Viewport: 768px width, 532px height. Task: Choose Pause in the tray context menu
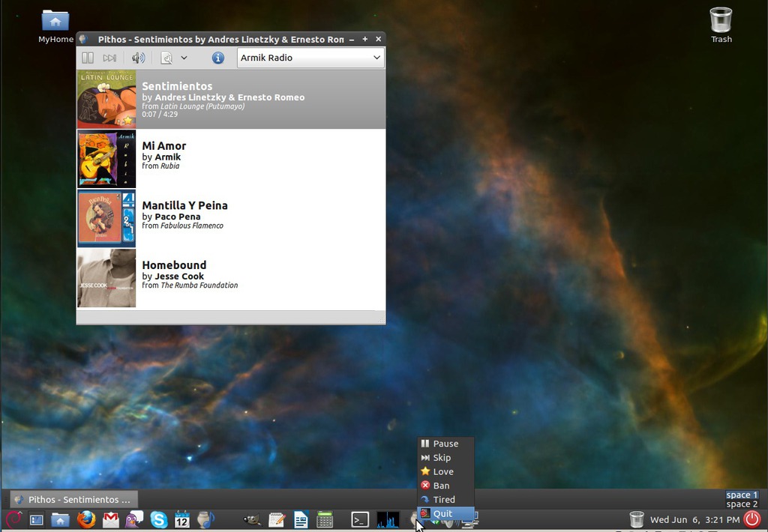click(445, 444)
